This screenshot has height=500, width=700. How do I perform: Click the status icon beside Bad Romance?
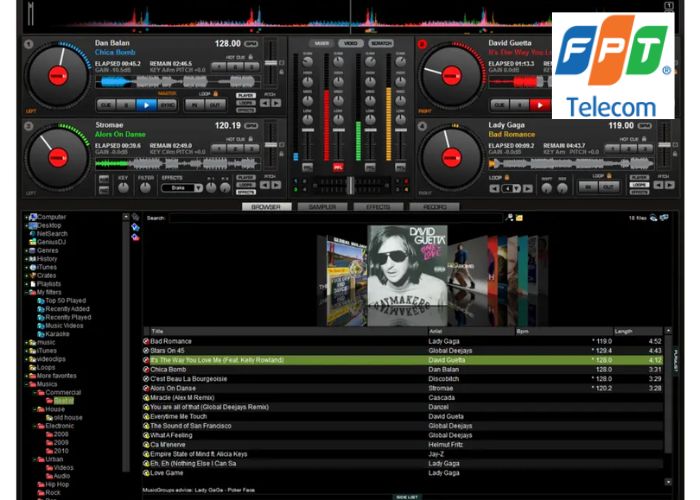pos(146,341)
